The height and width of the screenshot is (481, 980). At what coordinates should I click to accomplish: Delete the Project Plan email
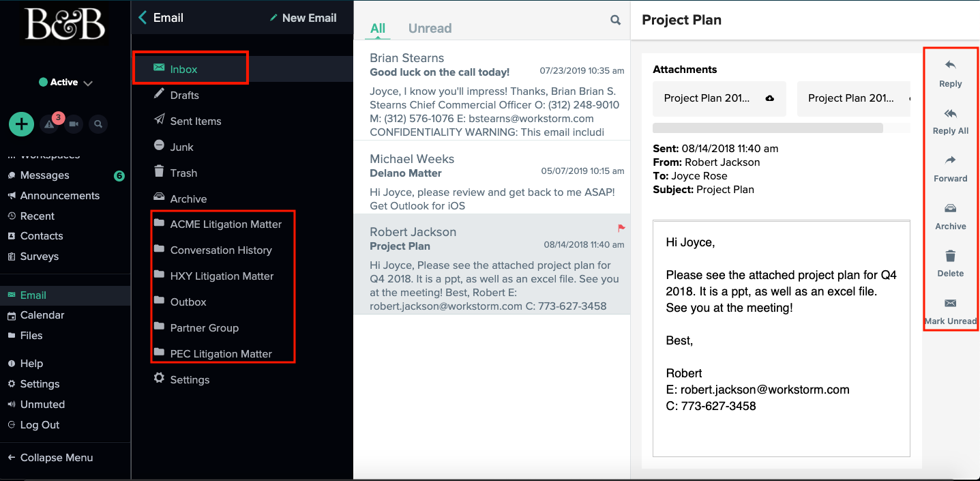(x=950, y=263)
